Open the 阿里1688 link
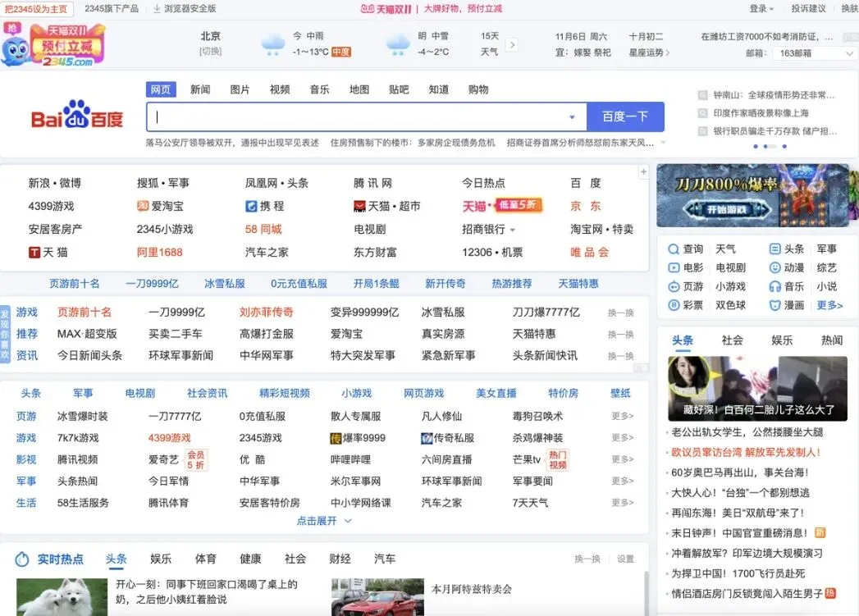Viewport: 859px width, 616px height. tap(159, 252)
